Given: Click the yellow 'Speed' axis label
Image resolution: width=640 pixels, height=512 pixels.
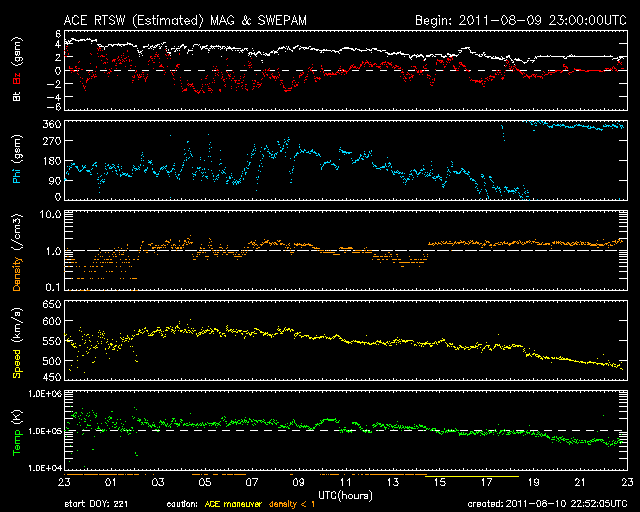Looking at the screenshot, I should [17, 364].
